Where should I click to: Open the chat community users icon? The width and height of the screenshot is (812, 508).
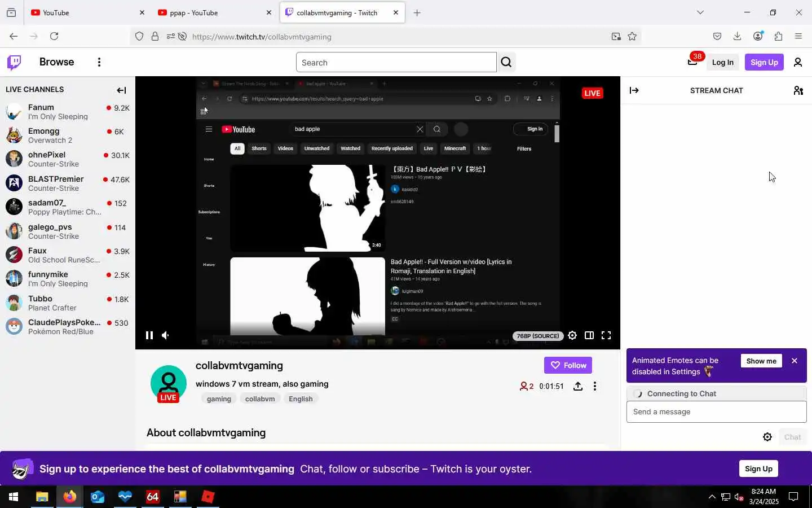click(x=798, y=90)
